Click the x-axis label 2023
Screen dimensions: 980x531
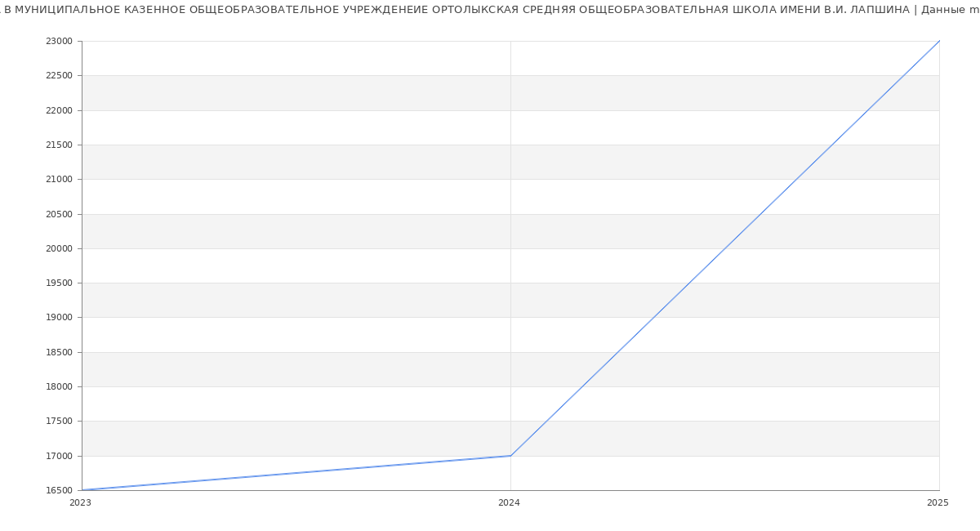coord(80,502)
